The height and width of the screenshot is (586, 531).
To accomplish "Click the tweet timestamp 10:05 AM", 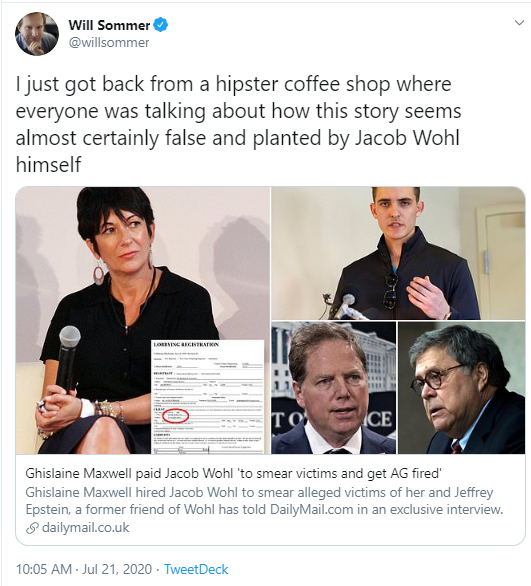I will (44, 569).
